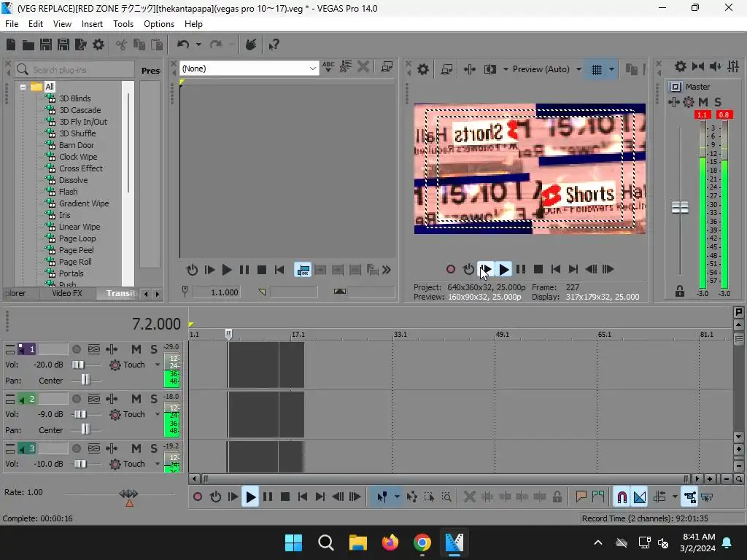Open File Explorer from the taskbar
Viewport: 747px width, 560px height.
click(x=357, y=542)
